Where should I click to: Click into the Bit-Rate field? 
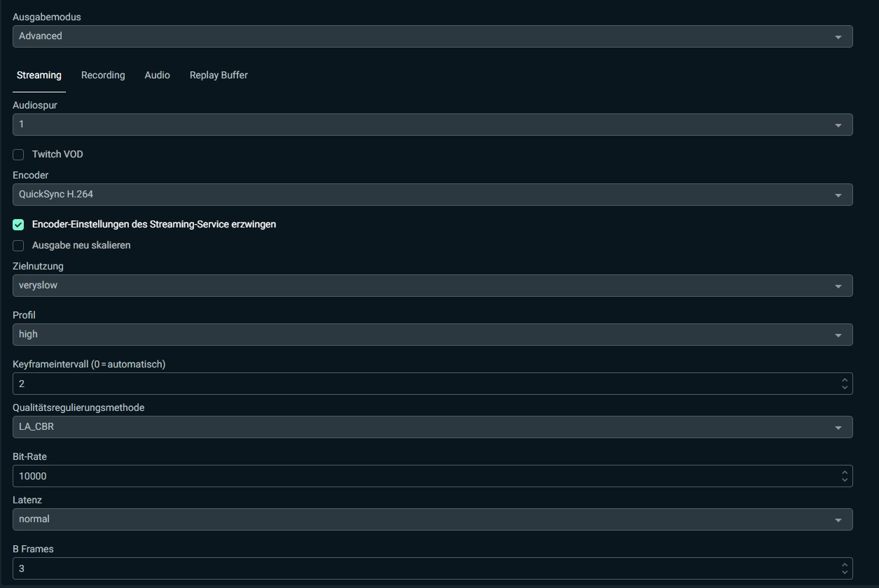[x=420, y=476]
